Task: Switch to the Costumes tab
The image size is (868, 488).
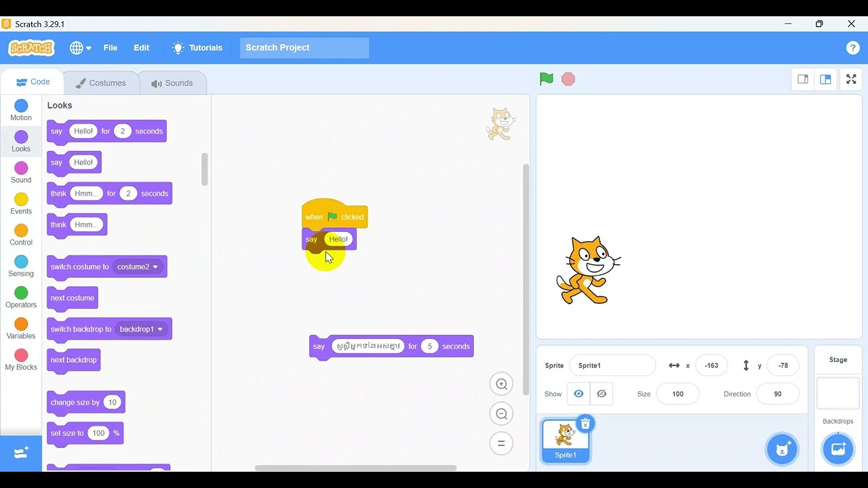Action: tap(100, 83)
